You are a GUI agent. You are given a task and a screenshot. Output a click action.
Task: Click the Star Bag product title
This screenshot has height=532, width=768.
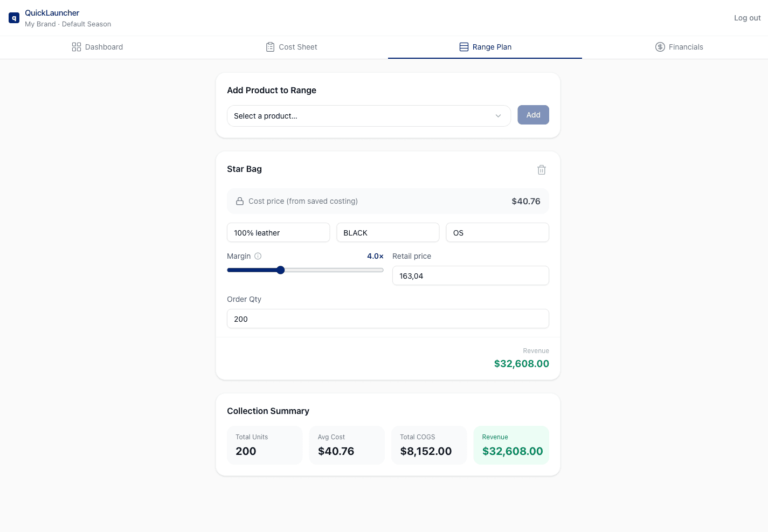pyautogui.click(x=244, y=169)
